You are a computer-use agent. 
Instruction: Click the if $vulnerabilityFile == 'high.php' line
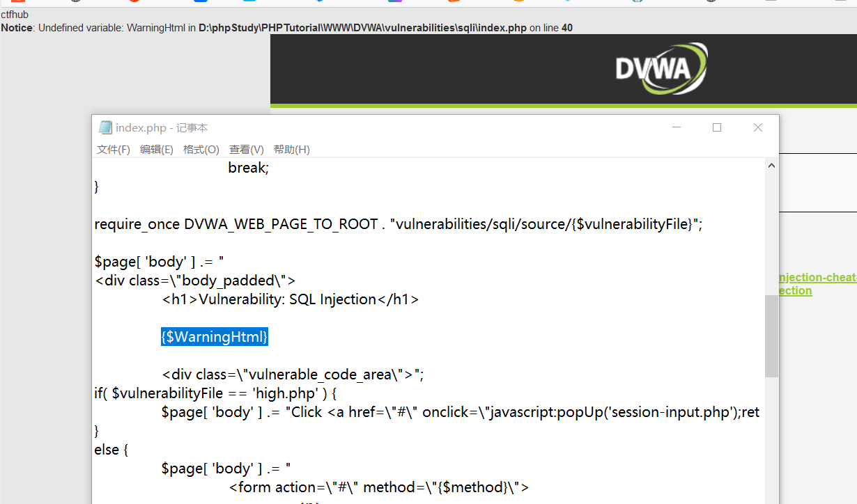point(215,393)
